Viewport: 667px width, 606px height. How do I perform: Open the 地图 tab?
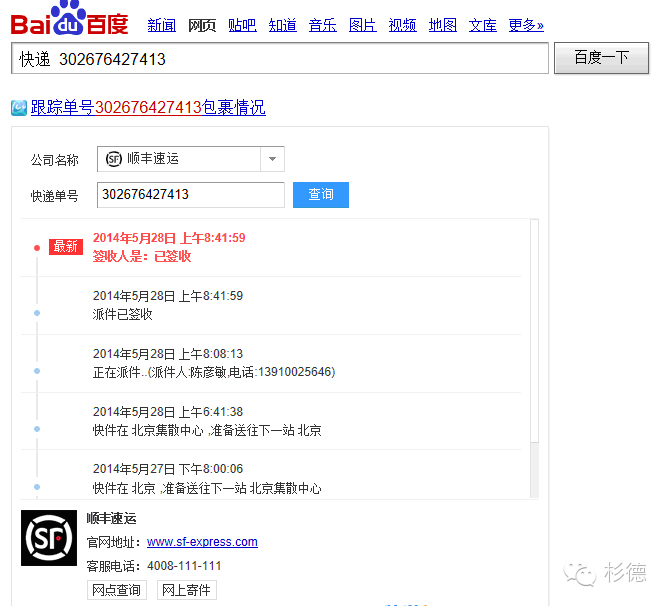(442, 25)
